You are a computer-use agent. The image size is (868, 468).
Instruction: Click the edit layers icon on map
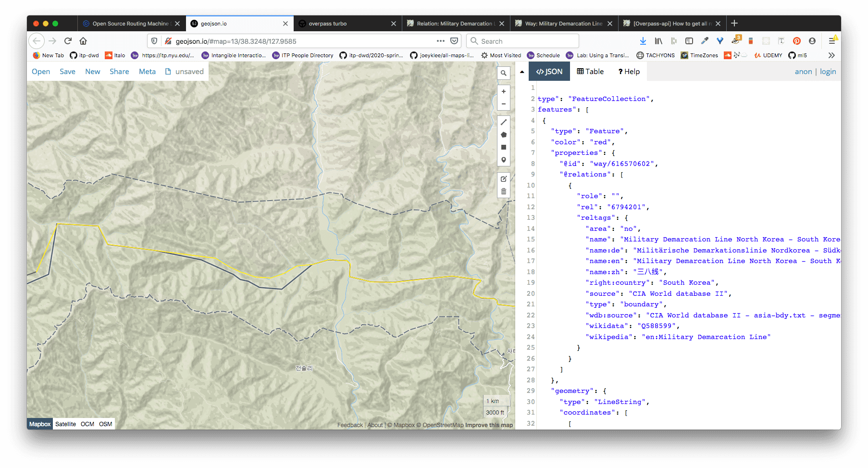(503, 179)
